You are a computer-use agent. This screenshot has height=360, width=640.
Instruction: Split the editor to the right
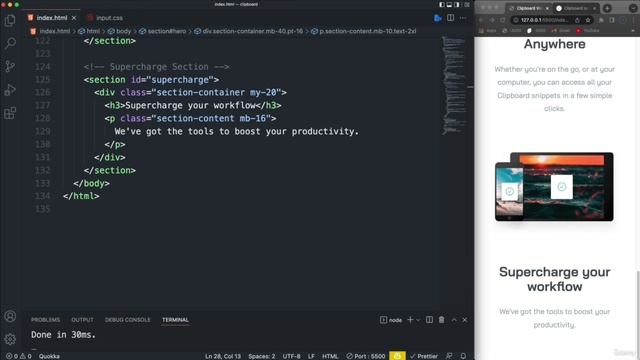coord(450,18)
